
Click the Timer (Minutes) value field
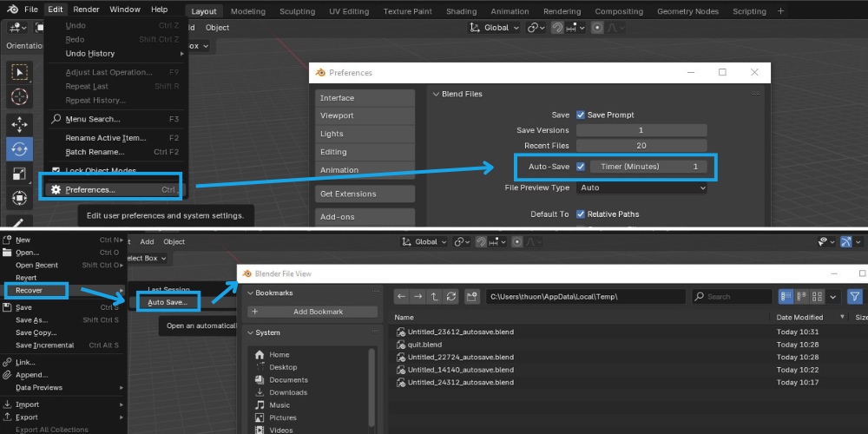tap(648, 166)
